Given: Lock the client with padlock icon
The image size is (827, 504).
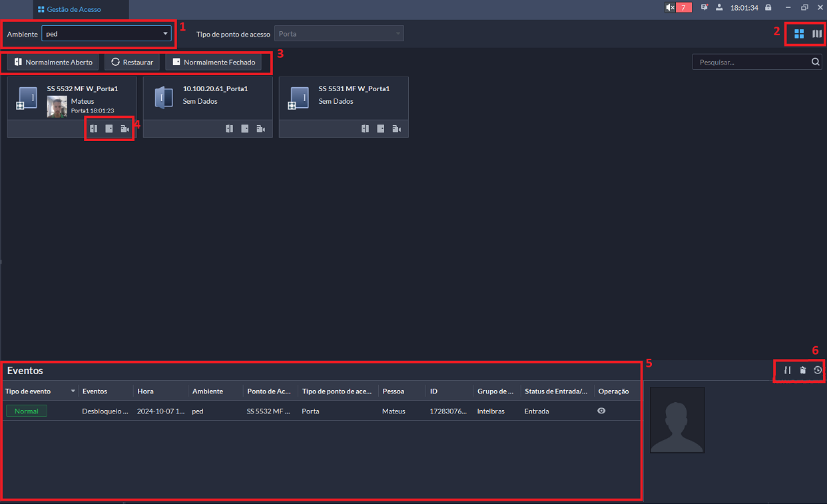Looking at the screenshot, I should click(x=768, y=8).
